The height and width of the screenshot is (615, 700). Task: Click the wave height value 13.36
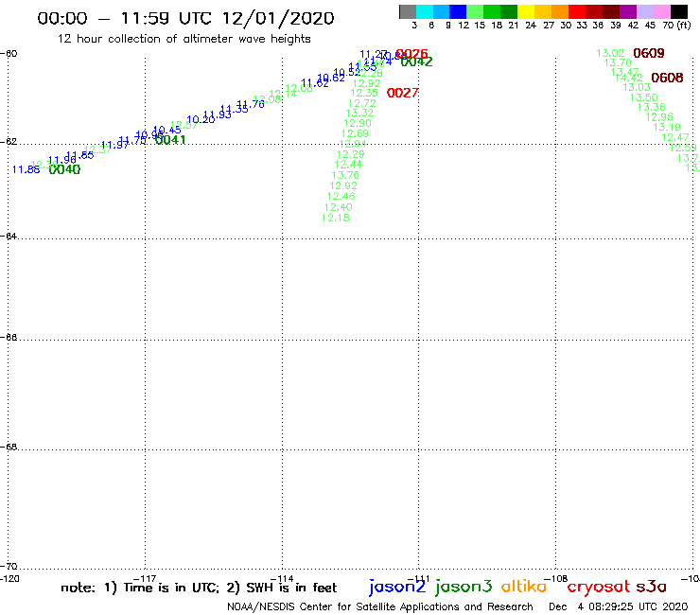(652, 107)
